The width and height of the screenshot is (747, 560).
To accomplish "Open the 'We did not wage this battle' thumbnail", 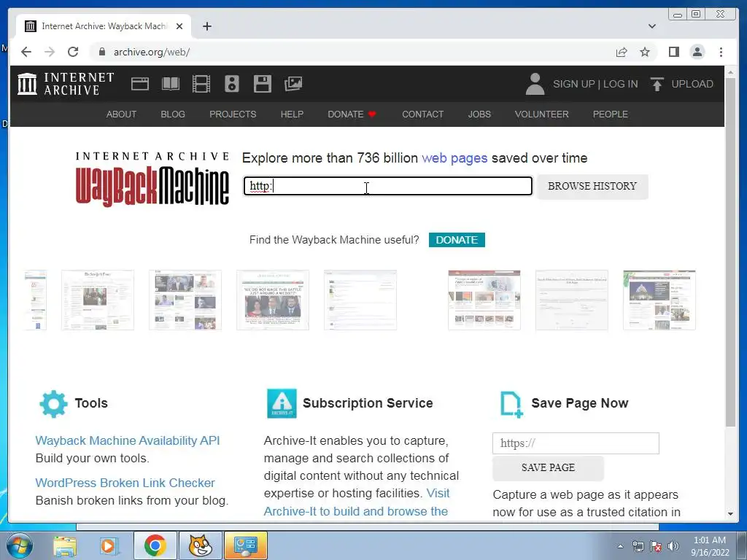I will [x=273, y=300].
